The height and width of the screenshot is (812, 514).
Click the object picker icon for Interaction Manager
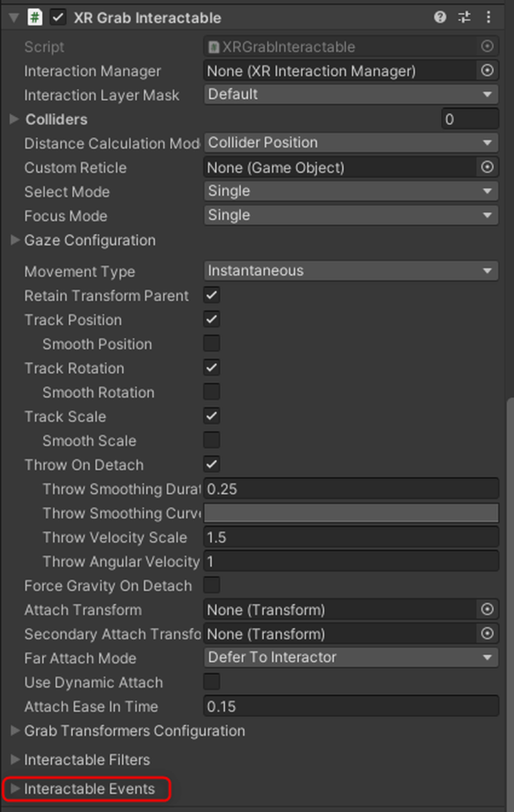pyautogui.click(x=487, y=71)
